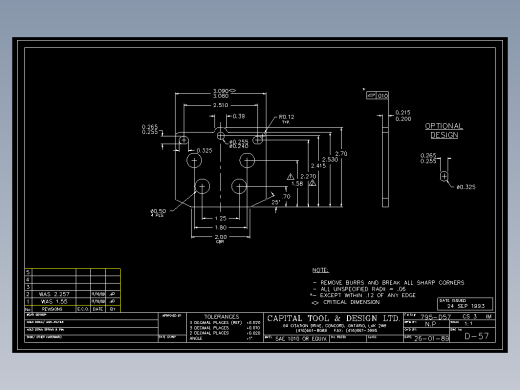Click the 1.58 vertical dimension
Image resolution: width=520 pixels, height=390 pixels.
coord(297,184)
